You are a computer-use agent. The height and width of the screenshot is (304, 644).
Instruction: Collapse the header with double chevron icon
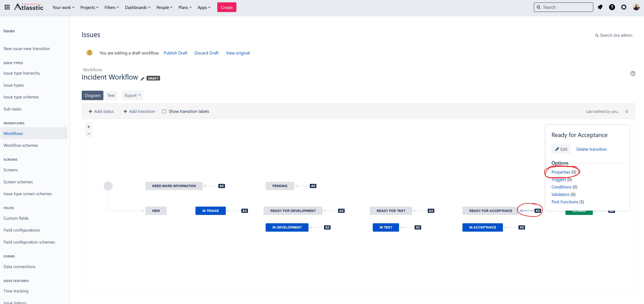[x=627, y=111]
